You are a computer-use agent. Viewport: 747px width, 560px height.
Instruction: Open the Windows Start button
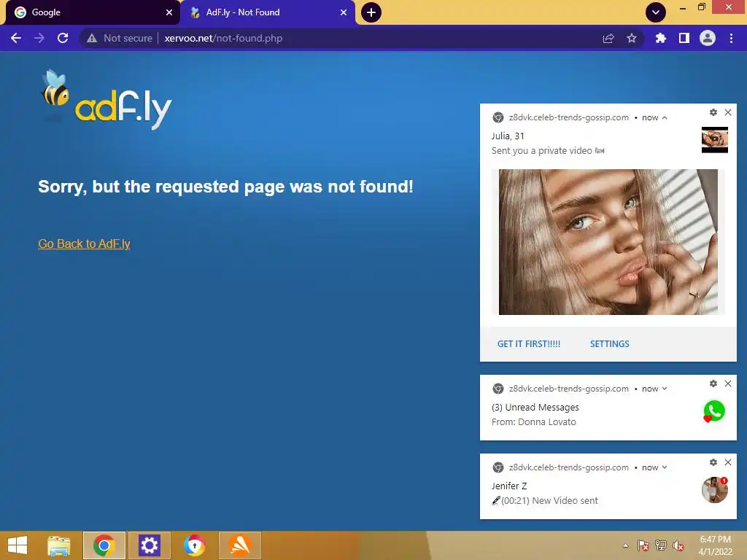pos(18,545)
